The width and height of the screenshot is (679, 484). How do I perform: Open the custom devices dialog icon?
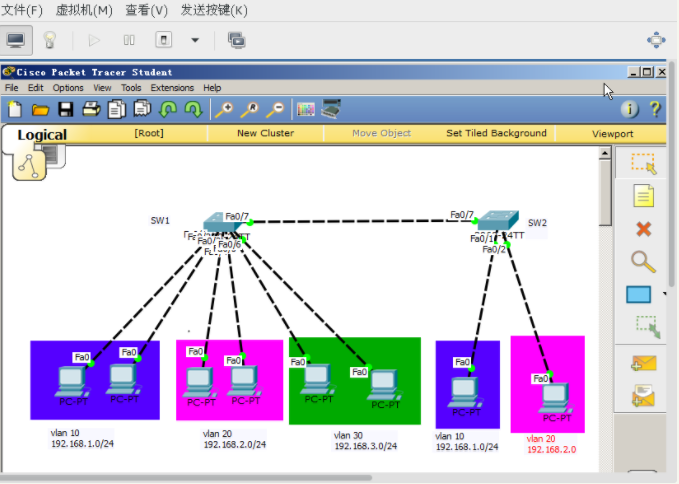pyautogui.click(x=331, y=109)
